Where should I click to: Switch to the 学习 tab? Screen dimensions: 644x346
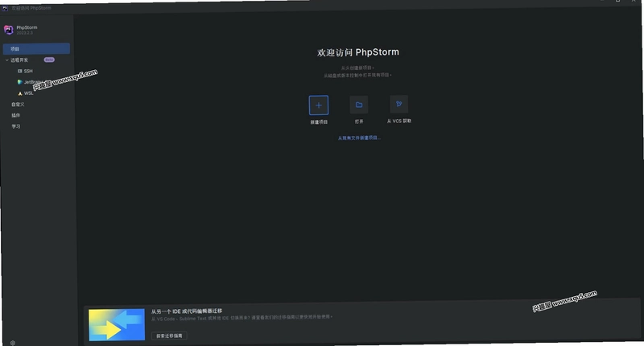(x=16, y=126)
